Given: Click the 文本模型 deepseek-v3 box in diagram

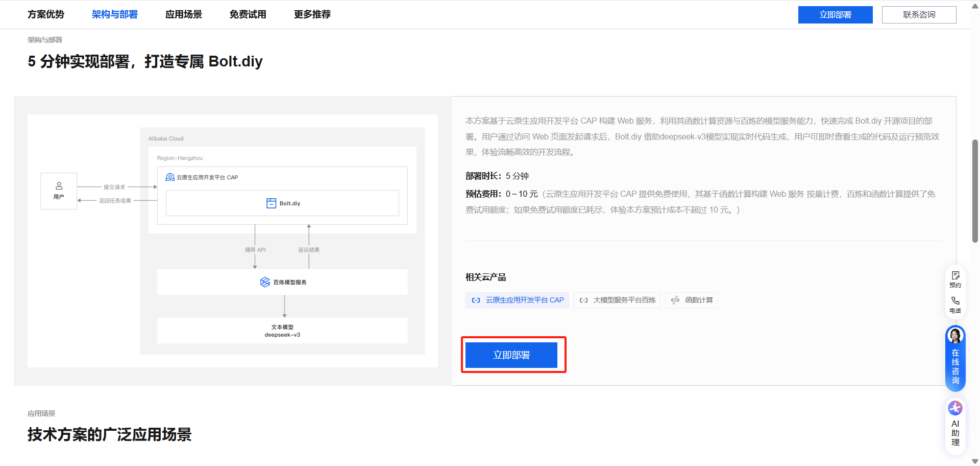Looking at the screenshot, I should click(282, 331).
